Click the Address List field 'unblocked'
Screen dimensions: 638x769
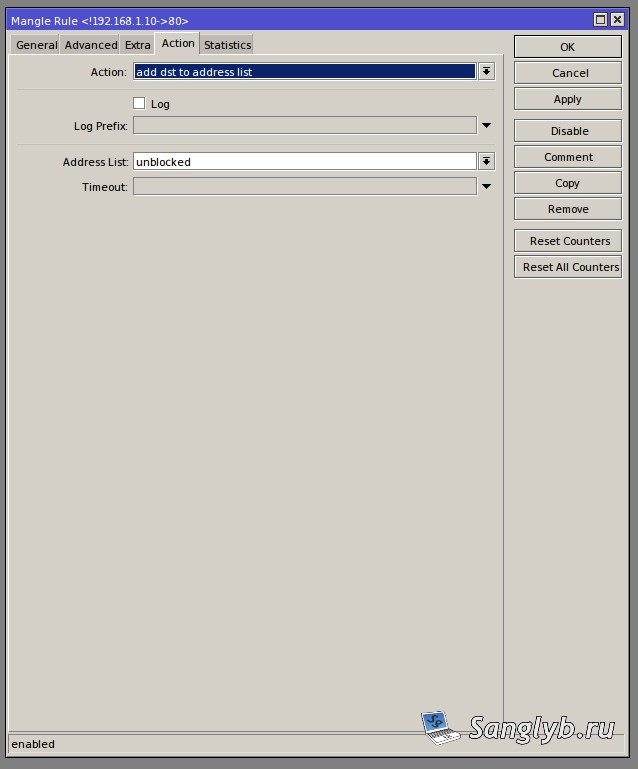(305, 161)
